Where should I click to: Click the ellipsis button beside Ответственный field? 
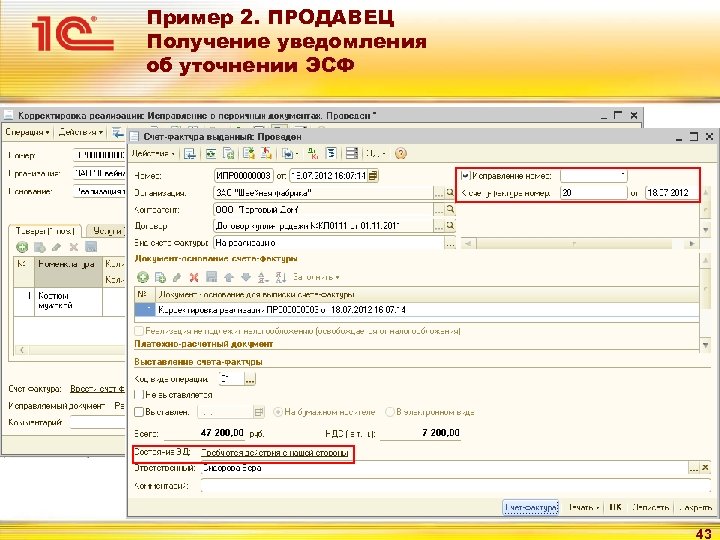tap(693, 468)
